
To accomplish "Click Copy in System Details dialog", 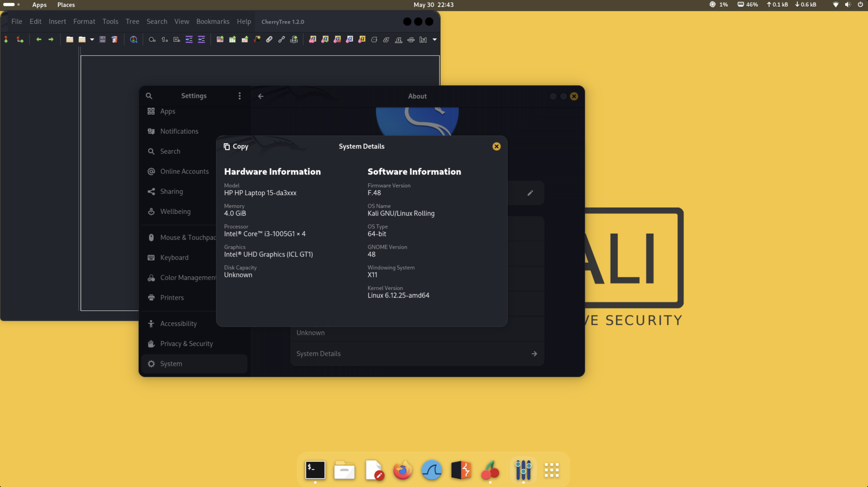I will [236, 146].
